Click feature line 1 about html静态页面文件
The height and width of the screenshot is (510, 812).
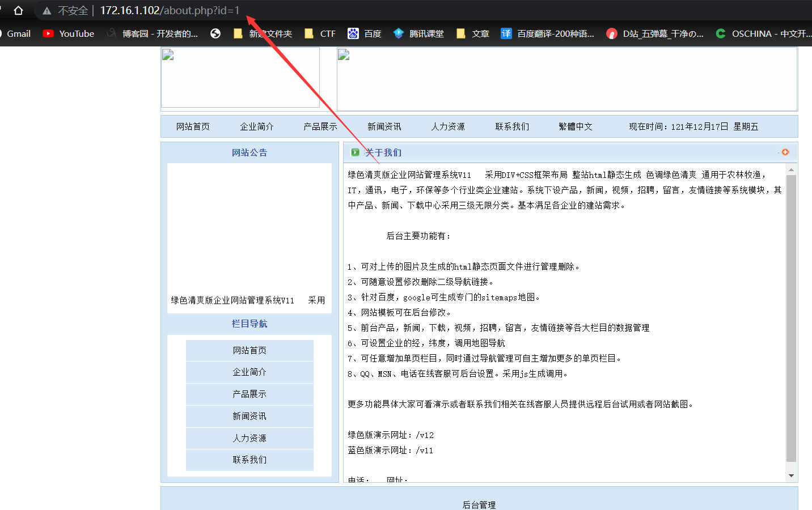[x=464, y=266]
